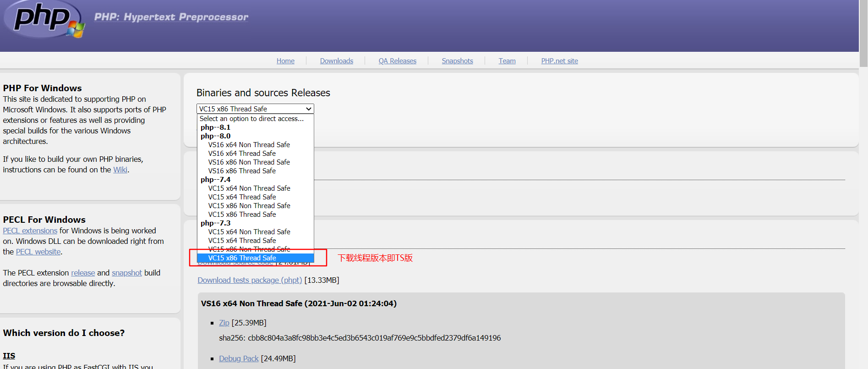The width and height of the screenshot is (868, 369).
Task: Open the QA Releases navigation link
Action: point(398,61)
